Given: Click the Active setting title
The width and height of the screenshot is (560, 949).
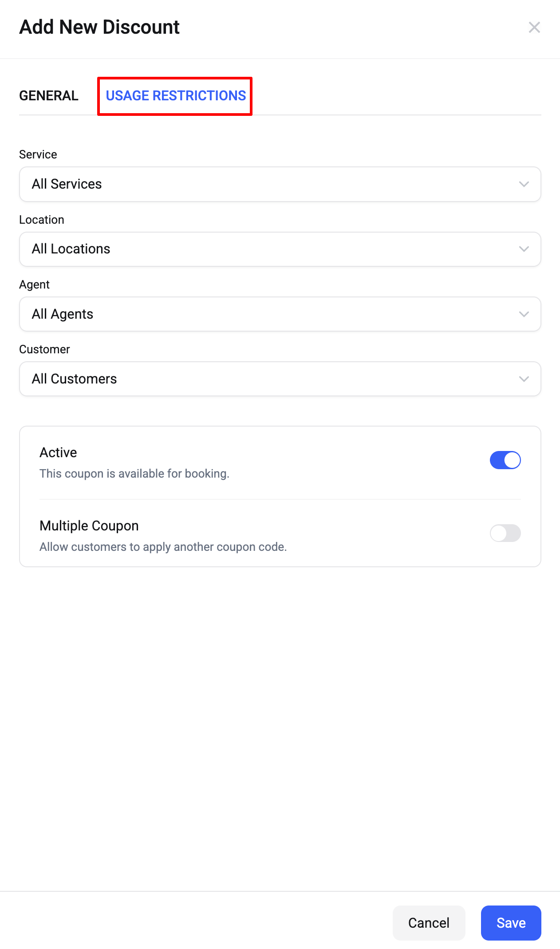Looking at the screenshot, I should [x=58, y=452].
